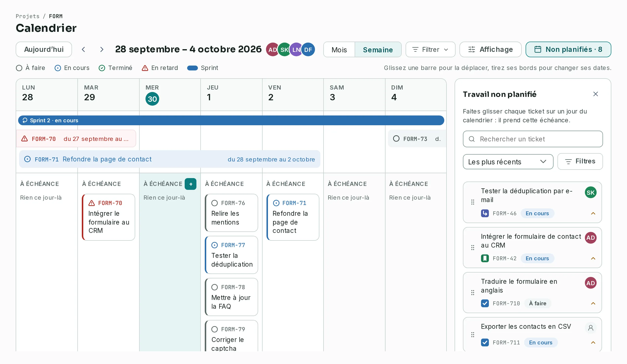The image size is (627, 364).
Task: Click the unassigned avatar on FORM-711
Action: pos(591,328)
